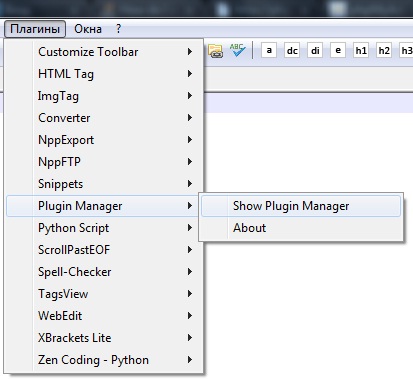Screen dimensions: 413x379
Task: Open the ? help menu
Action: pos(119,29)
